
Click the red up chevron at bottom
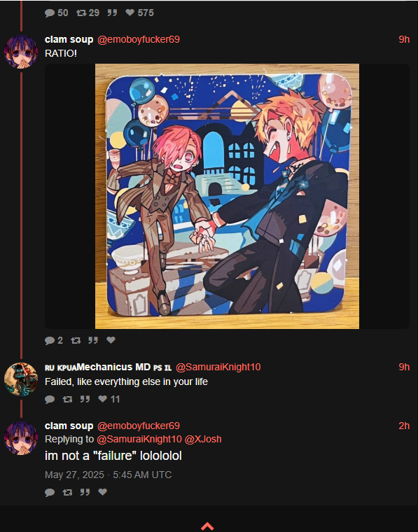point(207,526)
